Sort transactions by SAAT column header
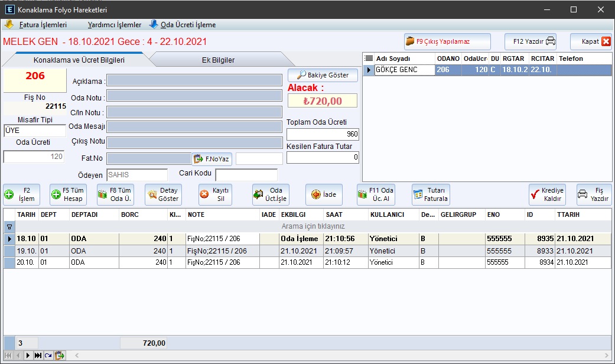This screenshot has width=615, height=364. (346, 214)
